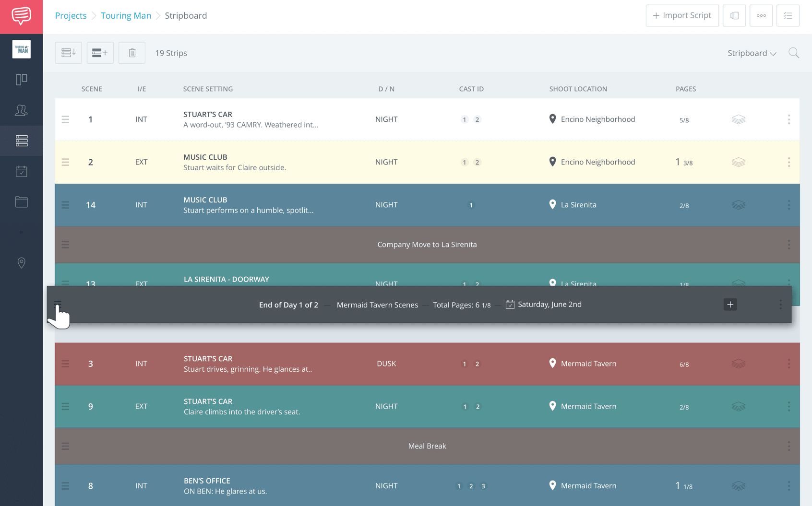
Task: Click the trash icon to delete strips
Action: pyautogui.click(x=131, y=53)
